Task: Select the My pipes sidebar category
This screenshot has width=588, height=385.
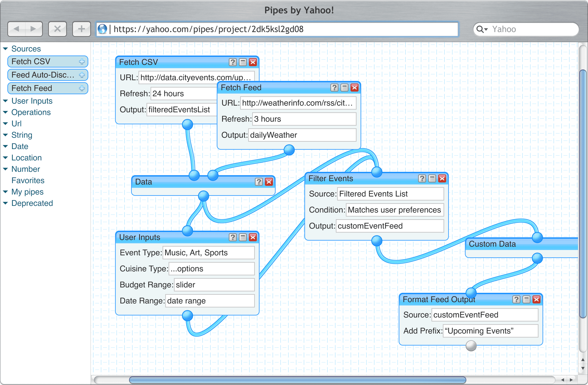Action: click(x=27, y=192)
